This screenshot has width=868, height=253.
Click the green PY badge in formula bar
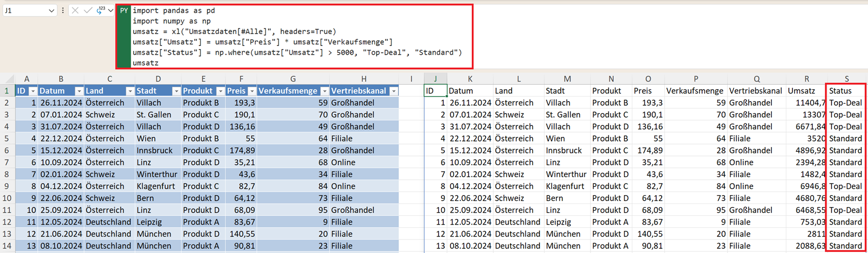(124, 11)
